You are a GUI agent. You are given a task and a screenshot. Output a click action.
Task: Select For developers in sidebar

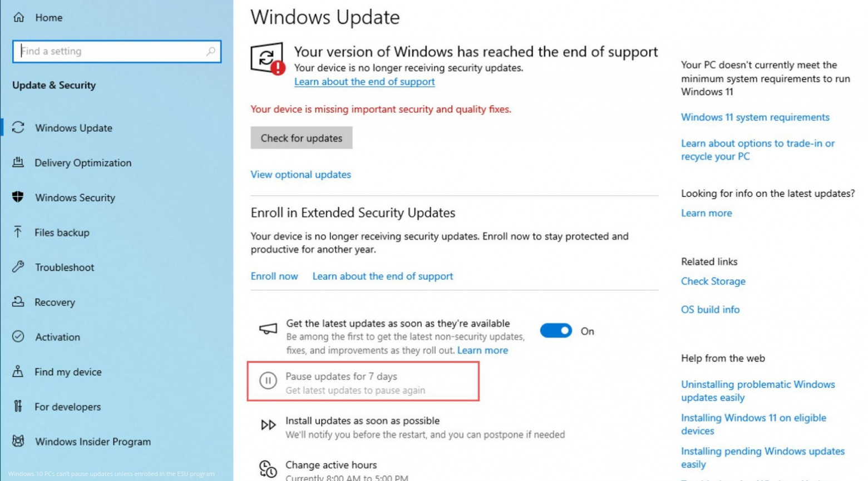tap(67, 406)
